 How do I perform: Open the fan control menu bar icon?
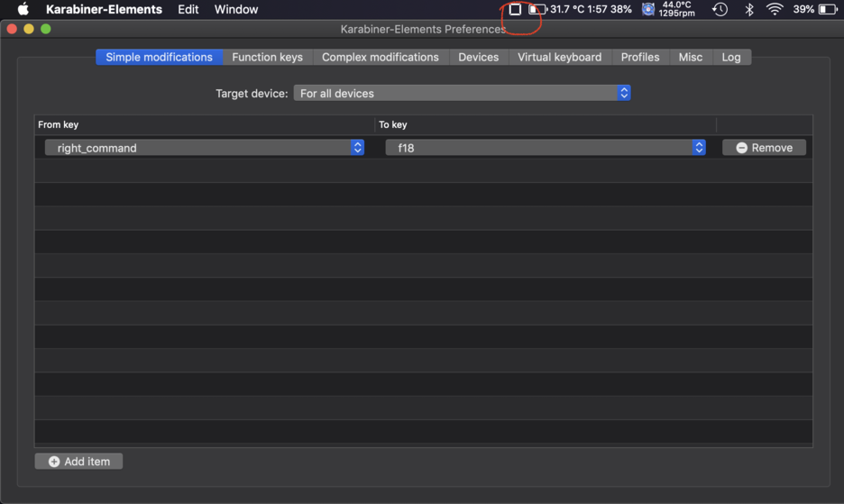(x=648, y=9)
